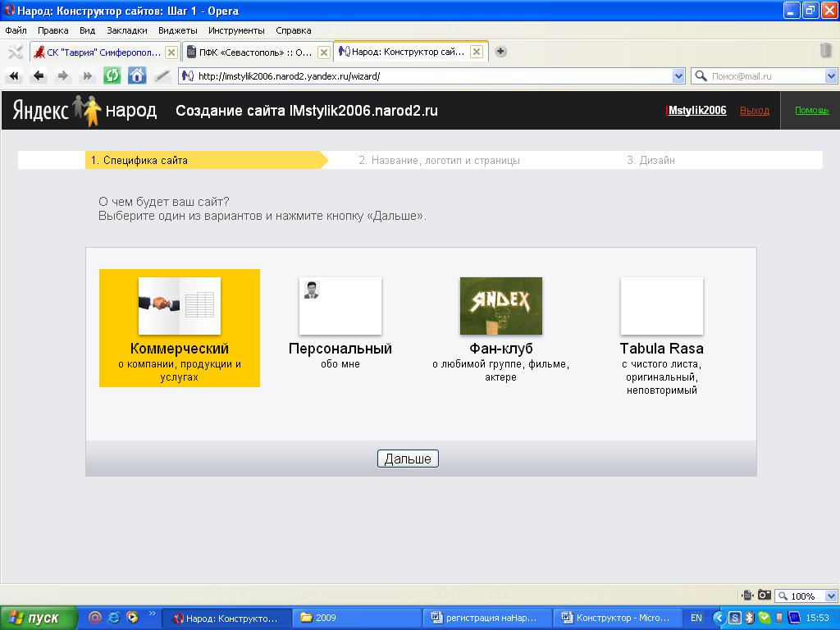This screenshot has width=840, height=630.
Task: Close the СК Таврия Симферополь tab
Action: coord(171,52)
